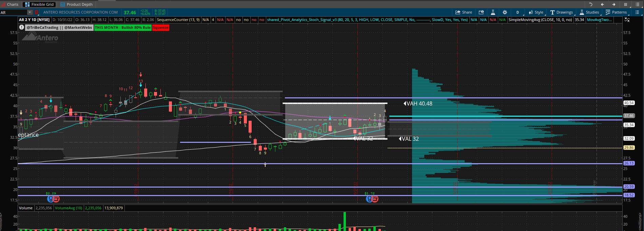Viewport: 644px width, 231px height.
Task: Click the 35.34 moving average value in header
Action: [x=579, y=20]
